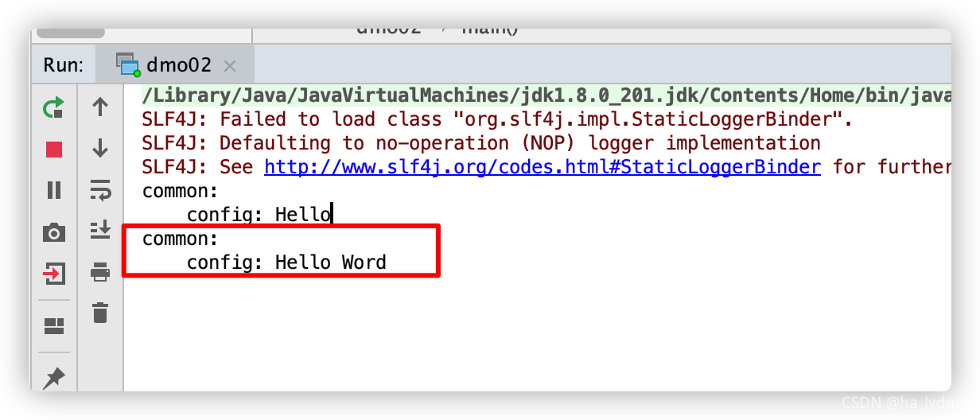Viewport: 980px width, 420px height.
Task: Pause the program output
Action: pyautogui.click(x=53, y=190)
